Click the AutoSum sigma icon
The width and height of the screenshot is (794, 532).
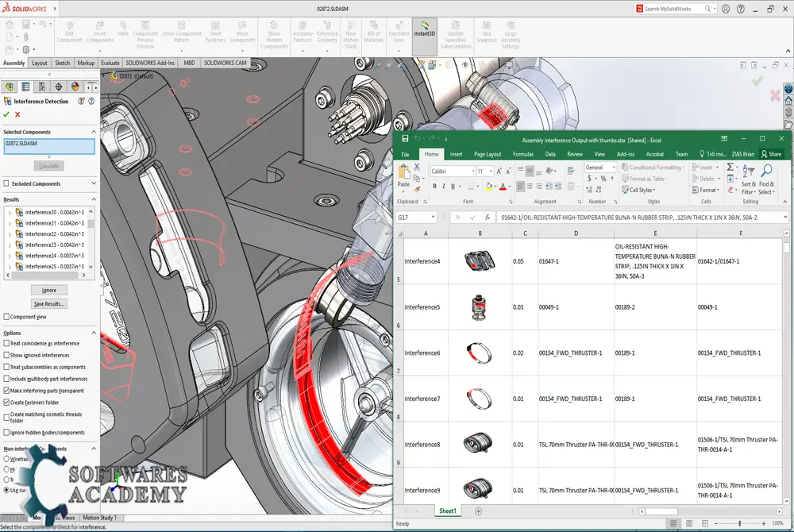tap(730, 167)
